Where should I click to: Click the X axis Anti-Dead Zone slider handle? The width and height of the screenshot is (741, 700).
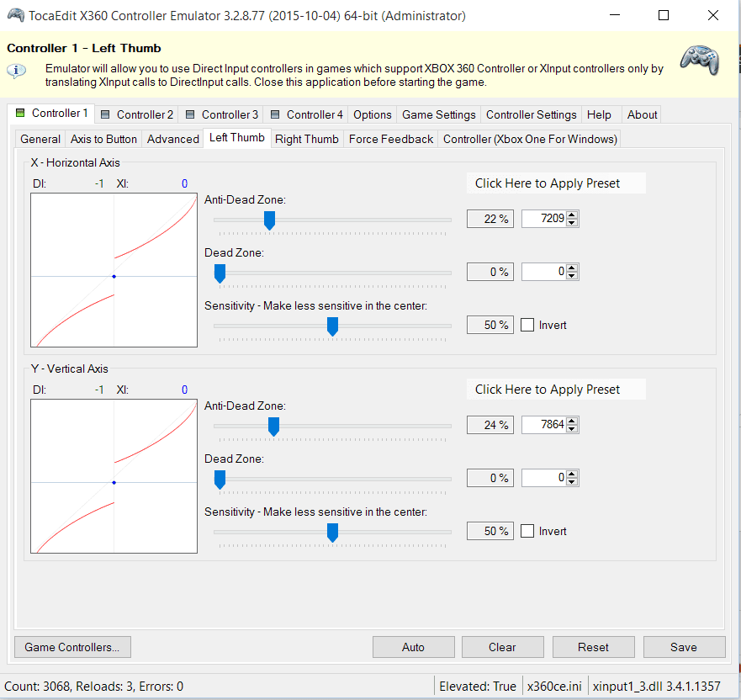coord(269,220)
